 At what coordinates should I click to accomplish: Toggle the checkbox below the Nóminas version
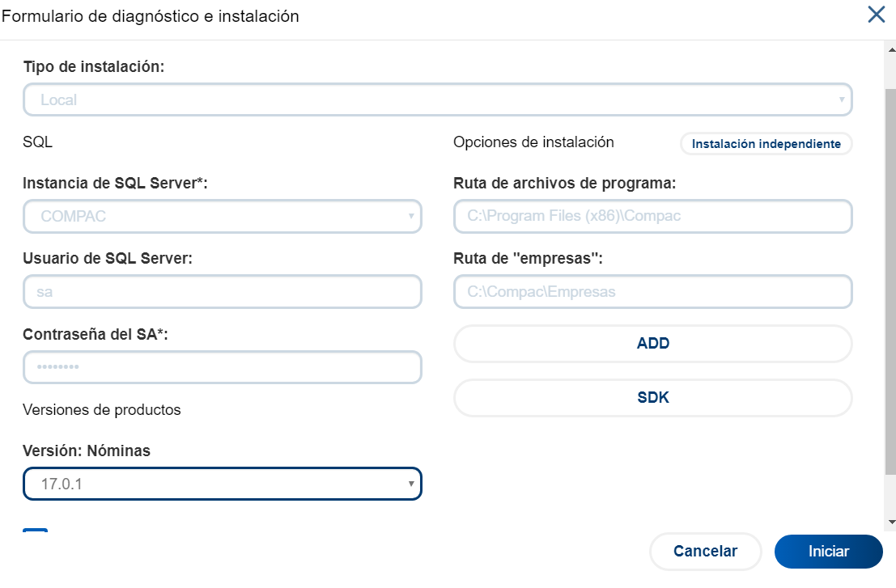[36, 532]
